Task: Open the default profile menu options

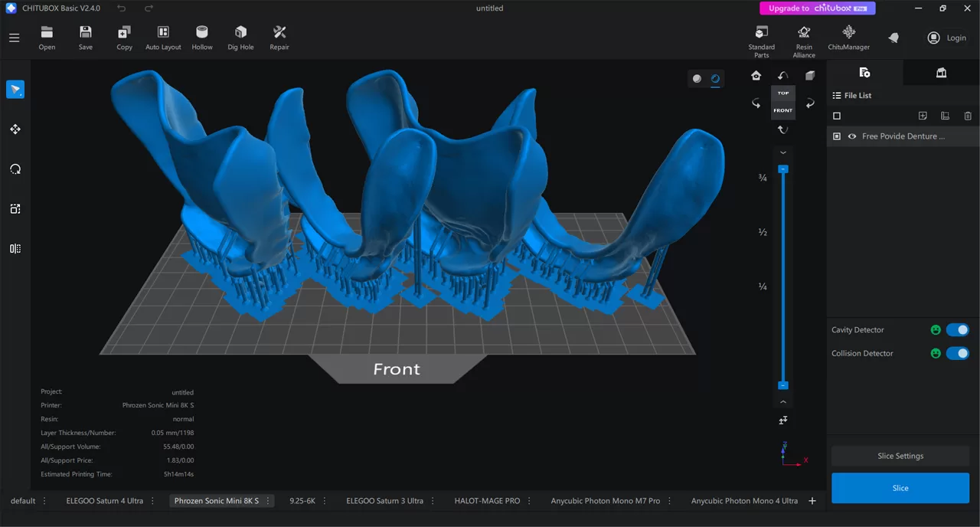Action: [x=44, y=500]
